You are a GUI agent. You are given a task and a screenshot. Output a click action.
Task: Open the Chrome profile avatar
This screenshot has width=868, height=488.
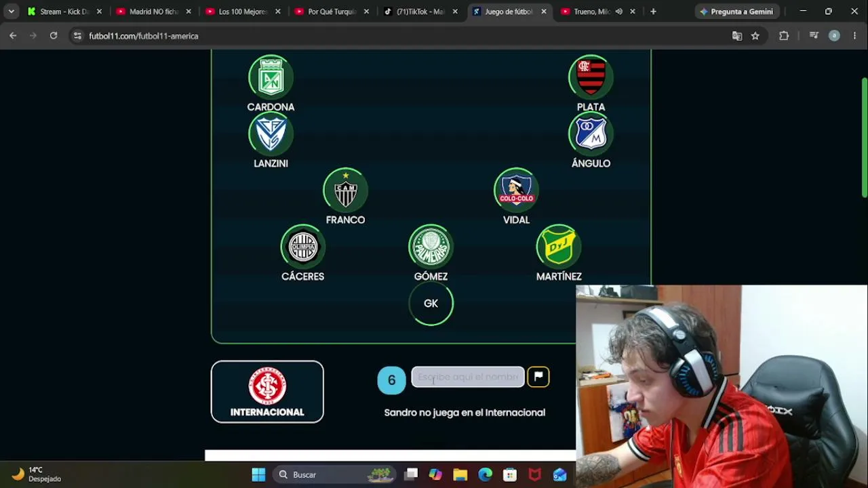tap(834, 36)
